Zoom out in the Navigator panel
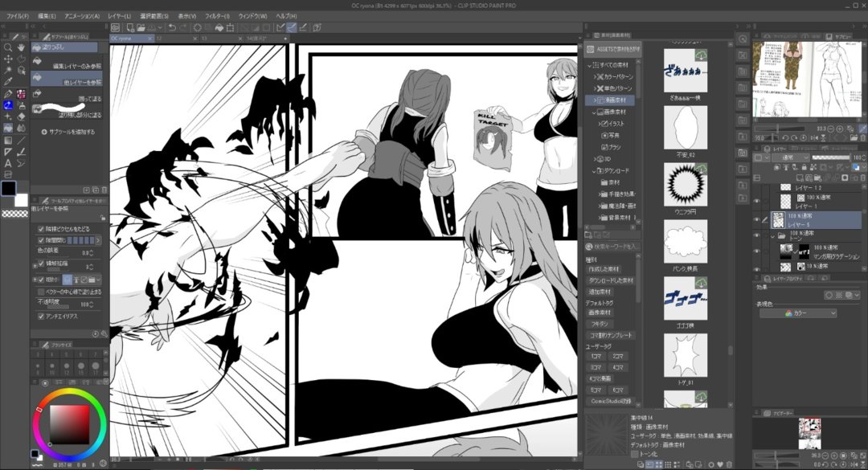 (x=825, y=456)
